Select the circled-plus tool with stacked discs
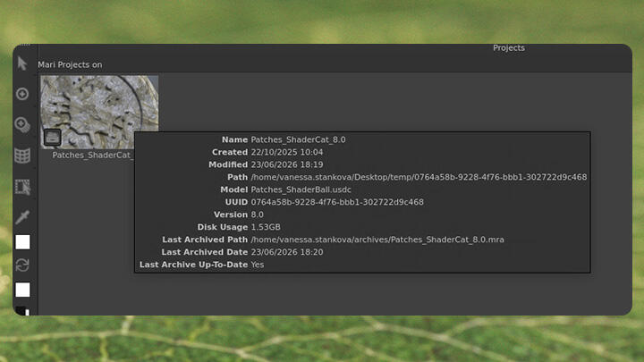 click(x=22, y=125)
